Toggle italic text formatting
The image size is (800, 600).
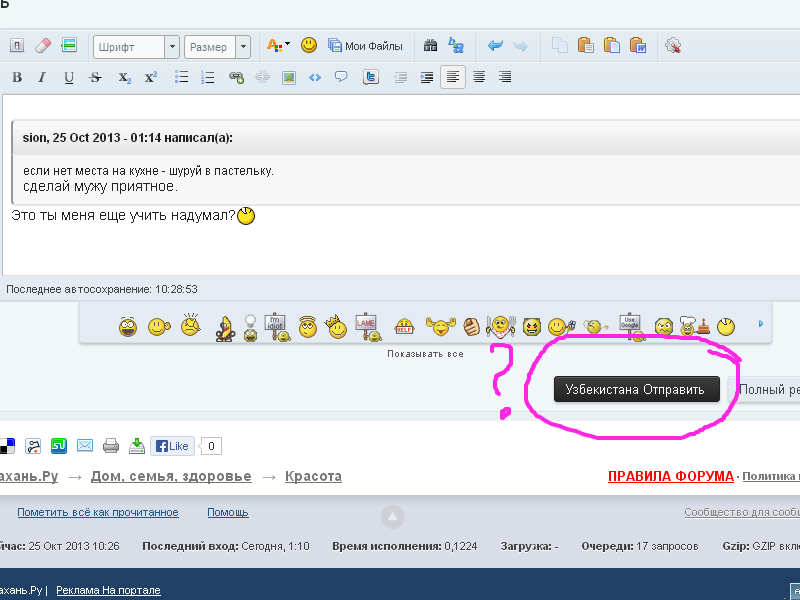[x=42, y=77]
